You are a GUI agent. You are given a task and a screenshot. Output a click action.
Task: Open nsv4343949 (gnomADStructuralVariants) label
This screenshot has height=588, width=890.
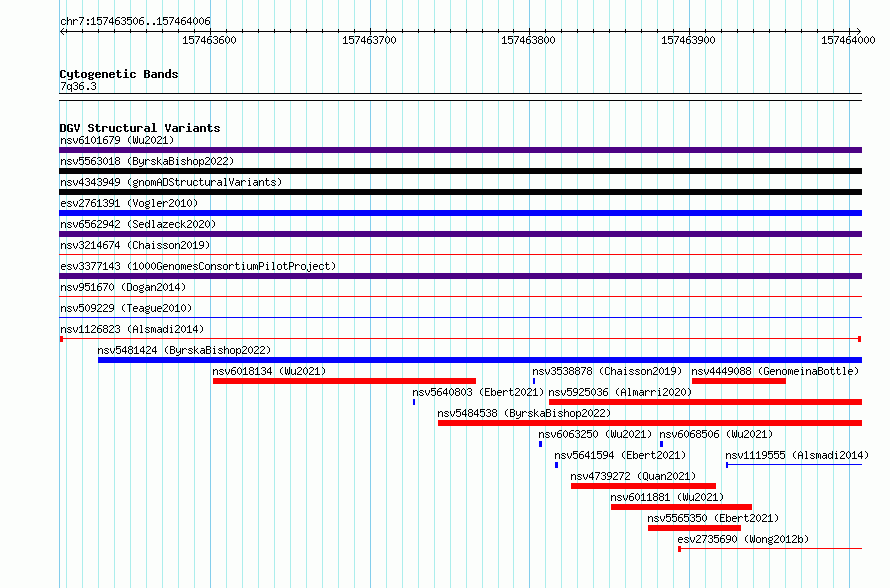point(171,182)
